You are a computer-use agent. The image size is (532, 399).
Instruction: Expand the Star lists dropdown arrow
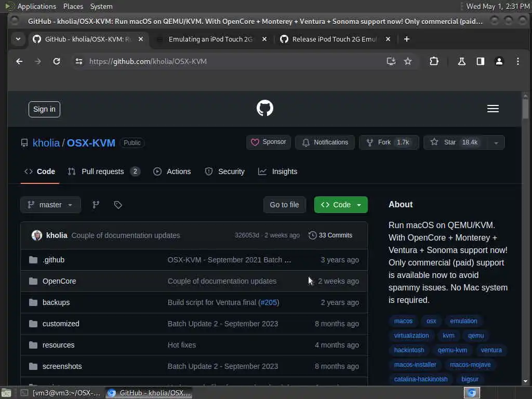[496, 142]
